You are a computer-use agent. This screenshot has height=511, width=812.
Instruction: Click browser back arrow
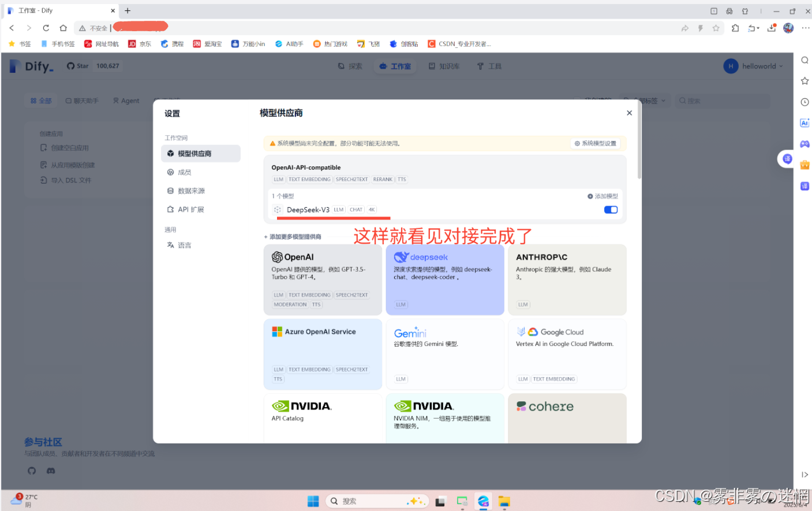pyautogui.click(x=12, y=28)
